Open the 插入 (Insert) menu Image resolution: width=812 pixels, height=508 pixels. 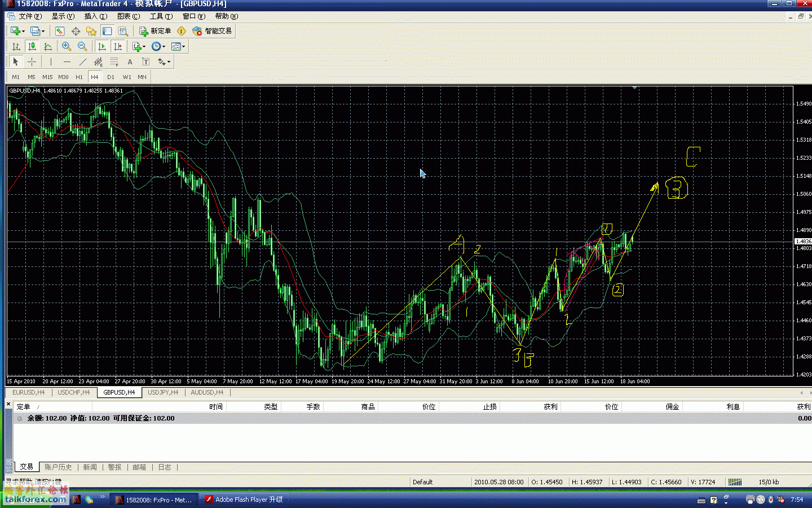click(x=95, y=16)
